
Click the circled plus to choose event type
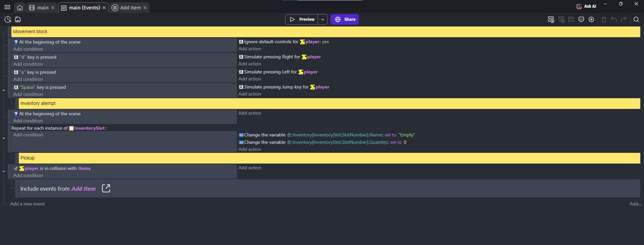[x=591, y=19]
